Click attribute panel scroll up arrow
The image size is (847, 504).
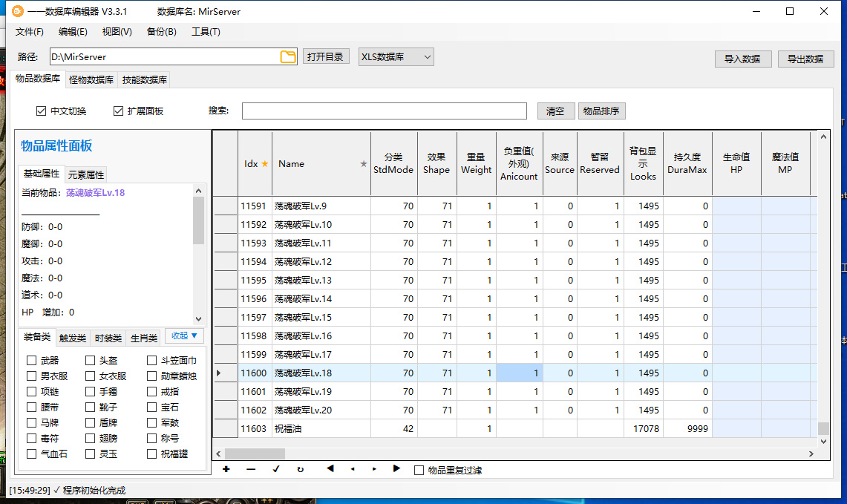[198, 191]
